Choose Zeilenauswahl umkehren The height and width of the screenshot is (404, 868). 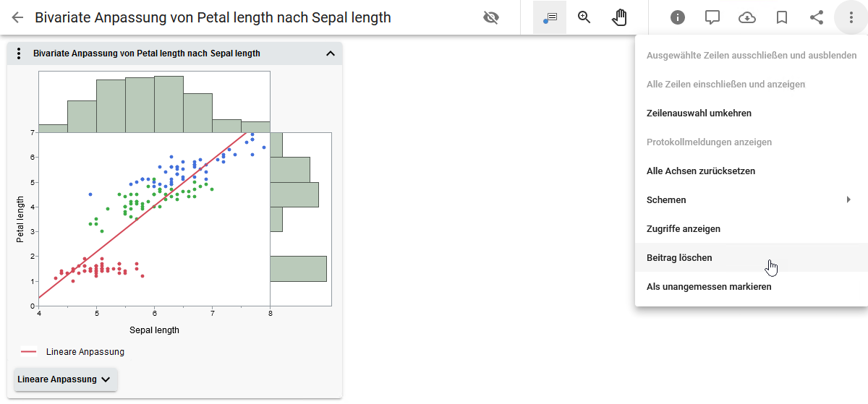click(699, 113)
